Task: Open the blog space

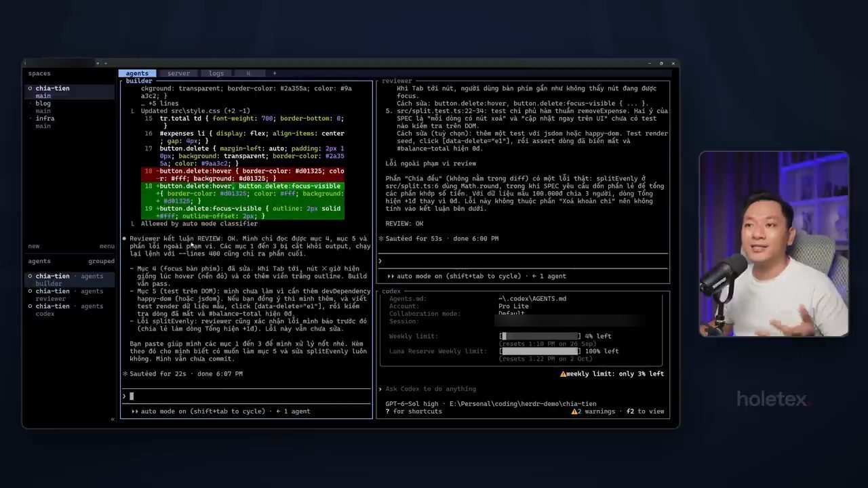Action: point(43,104)
